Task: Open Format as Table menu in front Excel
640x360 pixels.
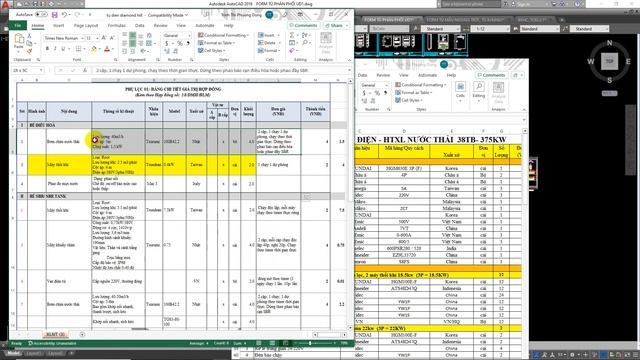Action: (217, 43)
